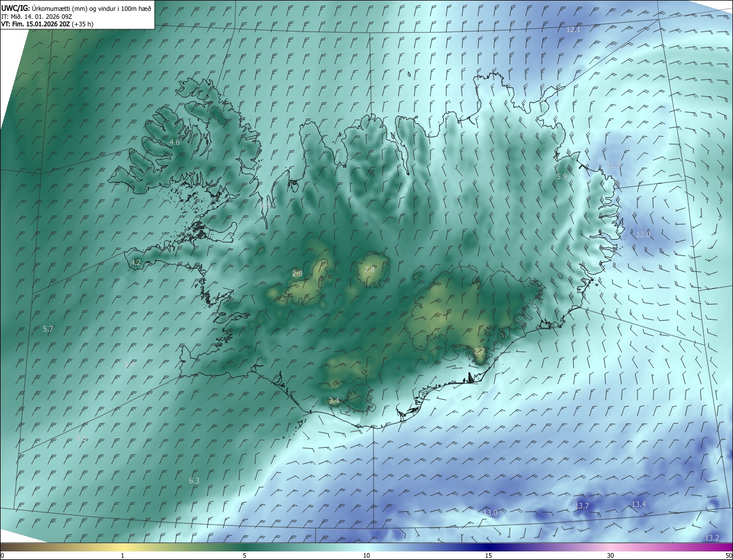Click the 6.3 value label

click(194, 480)
